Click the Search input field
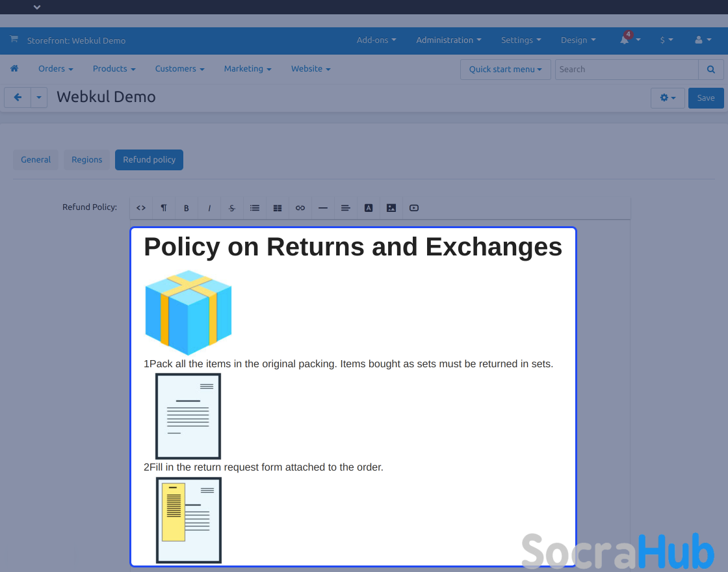Image resolution: width=728 pixels, height=572 pixels. click(x=627, y=70)
